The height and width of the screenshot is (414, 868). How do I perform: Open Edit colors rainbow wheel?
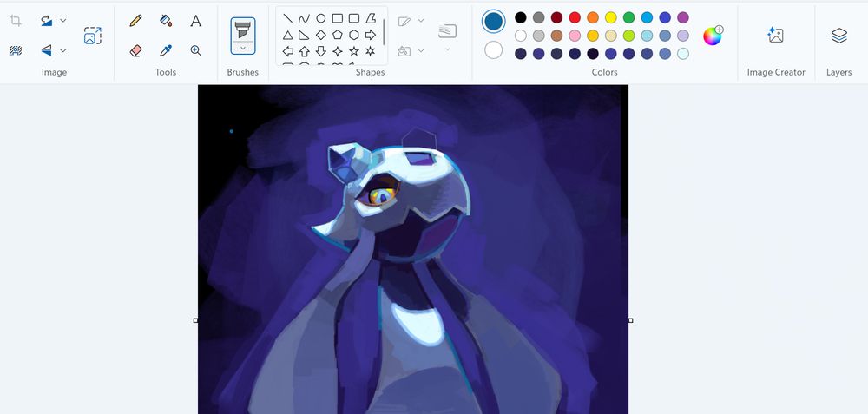click(713, 36)
